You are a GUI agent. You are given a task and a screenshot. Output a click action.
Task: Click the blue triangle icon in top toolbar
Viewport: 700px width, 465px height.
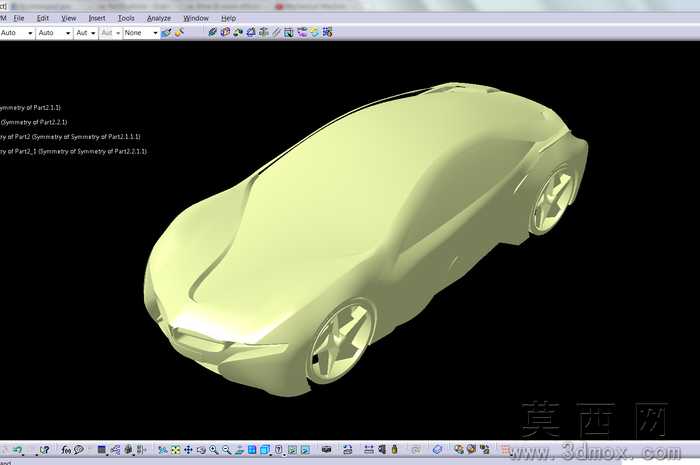(251, 32)
